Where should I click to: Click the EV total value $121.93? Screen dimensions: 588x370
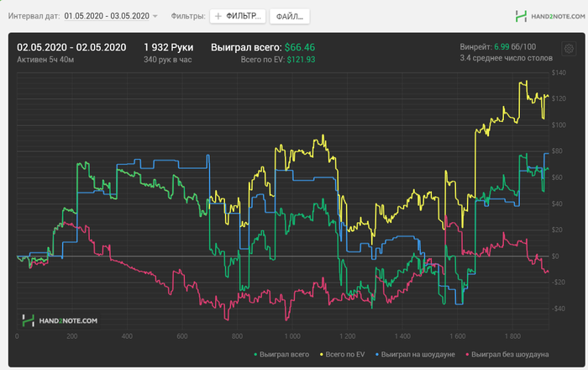click(301, 60)
